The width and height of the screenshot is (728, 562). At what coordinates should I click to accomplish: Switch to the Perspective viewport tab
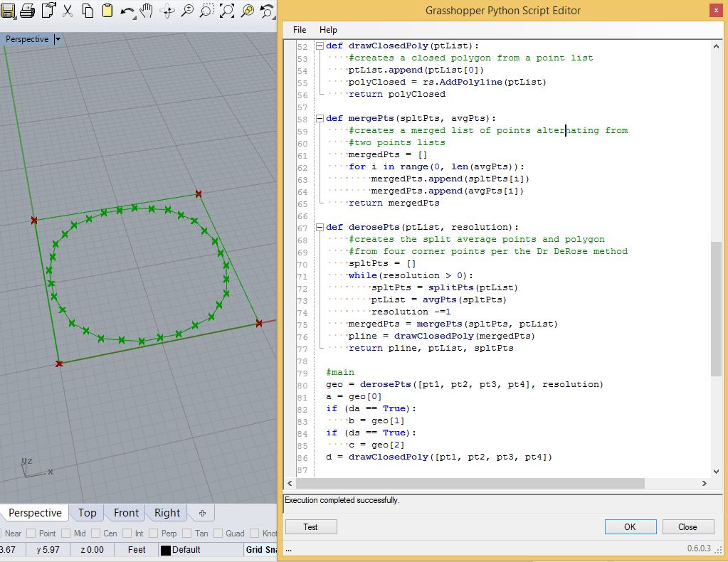tap(35, 513)
